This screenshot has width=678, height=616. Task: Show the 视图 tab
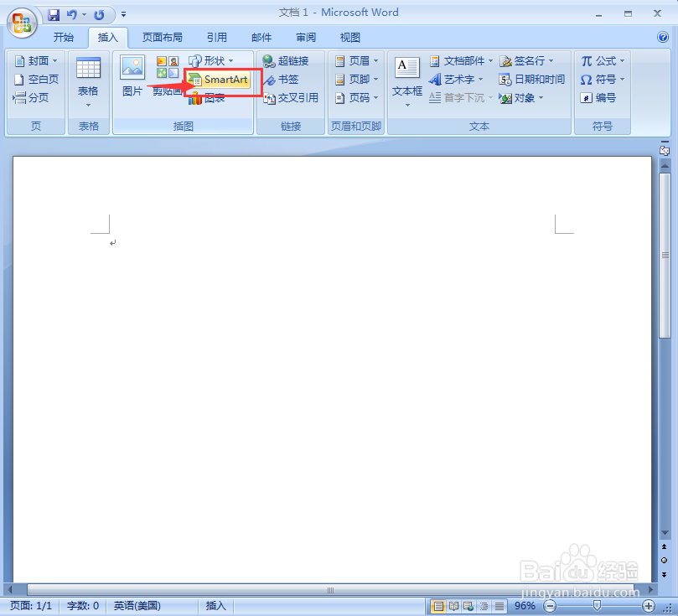pos(349,38)
